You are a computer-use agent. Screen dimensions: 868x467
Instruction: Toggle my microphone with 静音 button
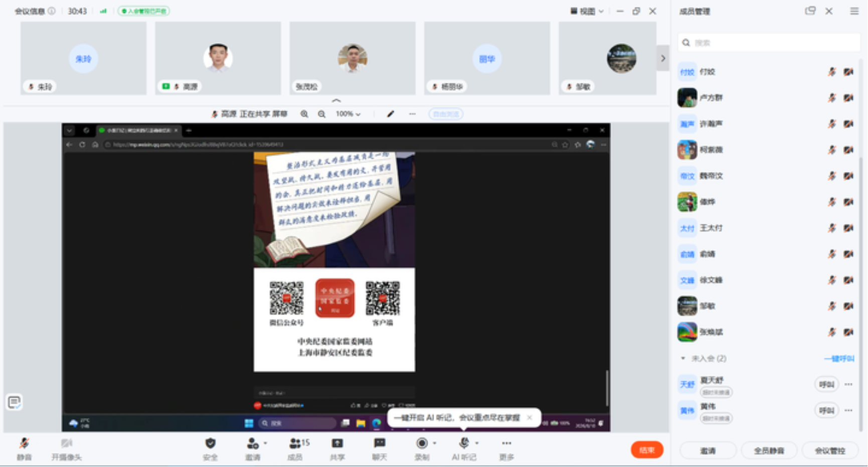(24, 448)
